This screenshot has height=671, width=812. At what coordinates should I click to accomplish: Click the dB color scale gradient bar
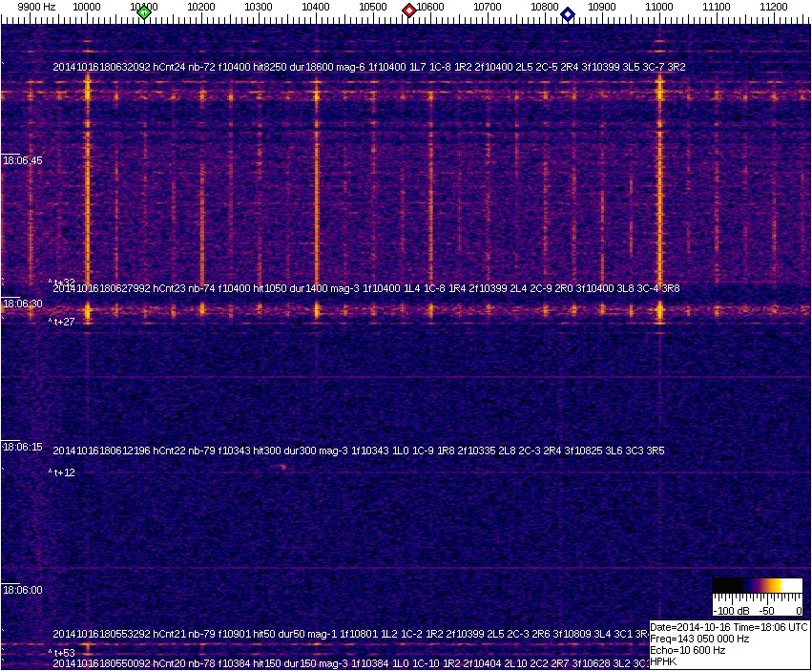[759, 587]
